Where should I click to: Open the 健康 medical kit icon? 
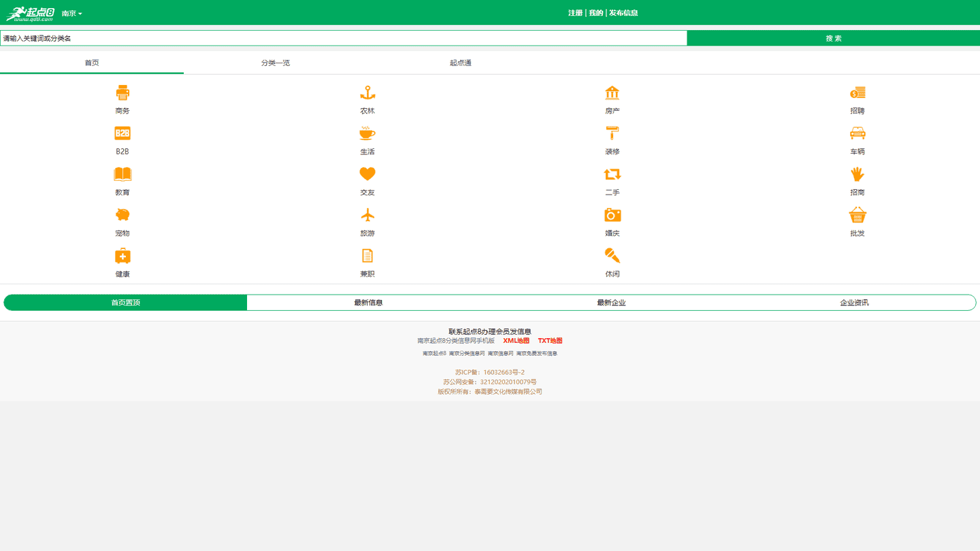coord(122,256)
